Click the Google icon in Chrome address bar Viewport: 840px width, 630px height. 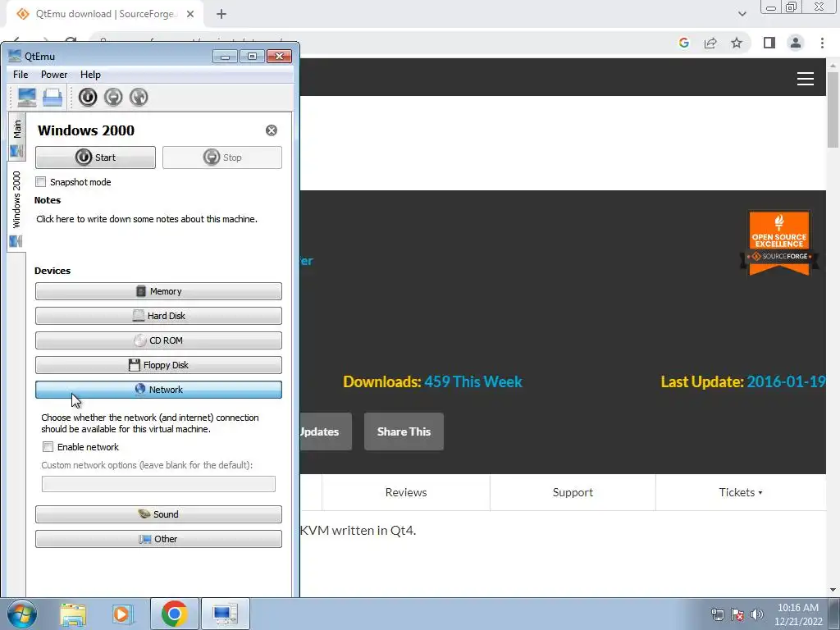pyautogui.click(x=683, y=43)
